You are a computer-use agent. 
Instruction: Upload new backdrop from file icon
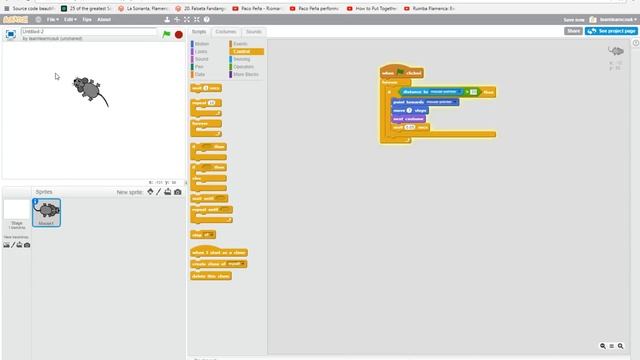19,245
